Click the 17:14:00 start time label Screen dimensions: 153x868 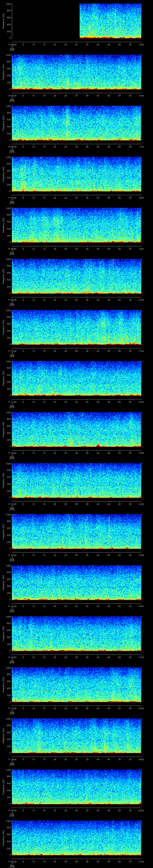pos(12,555)
